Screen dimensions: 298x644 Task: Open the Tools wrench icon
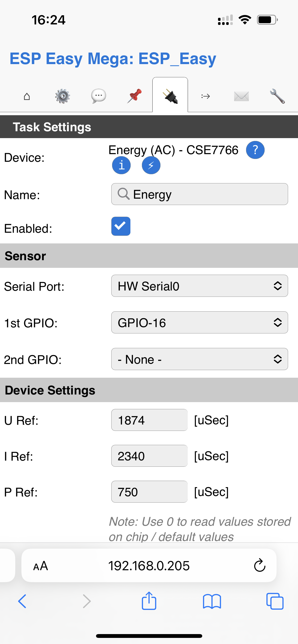point(277,96)
